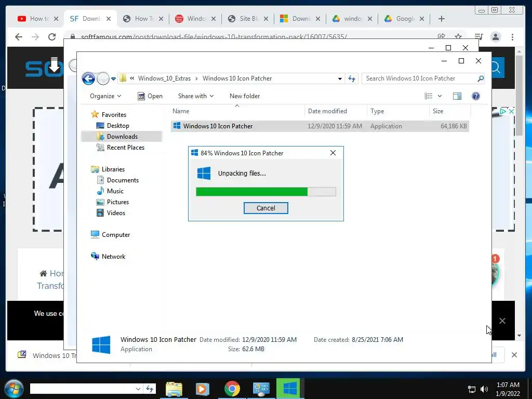Open Chrome profile avatar
The height and width of the screenshot is (399, 532).
495,37
